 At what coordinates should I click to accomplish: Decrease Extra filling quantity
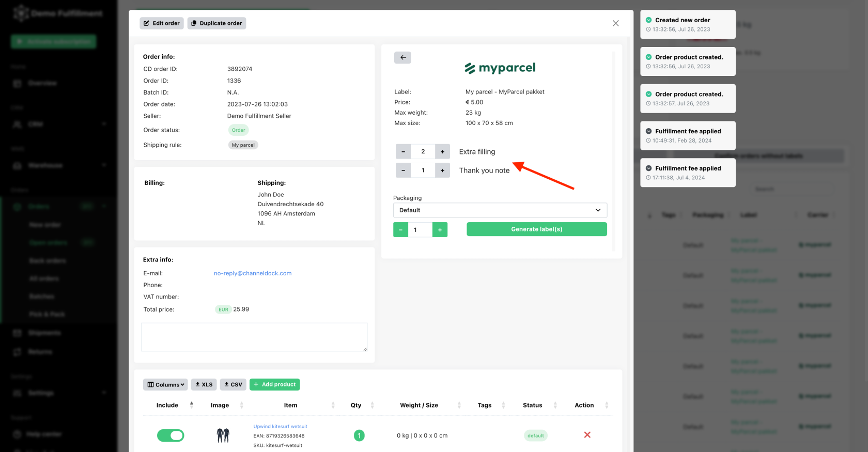click(404, 151)
